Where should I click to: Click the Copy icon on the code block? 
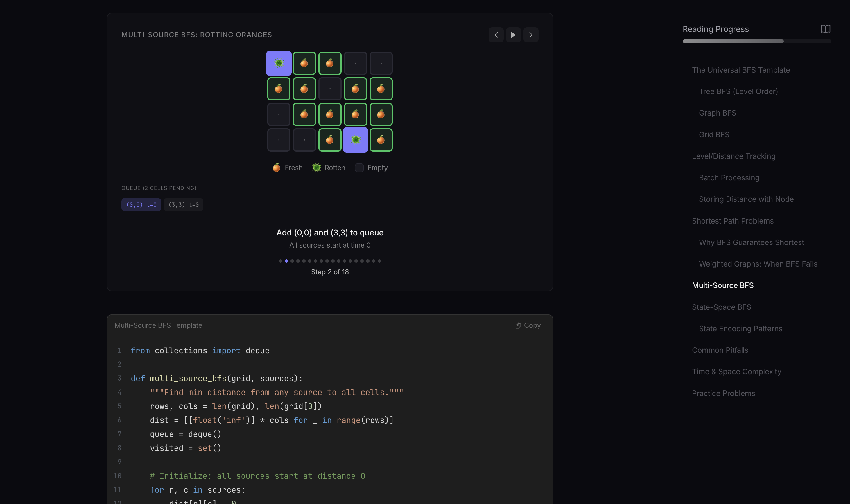tap(518, 325)
